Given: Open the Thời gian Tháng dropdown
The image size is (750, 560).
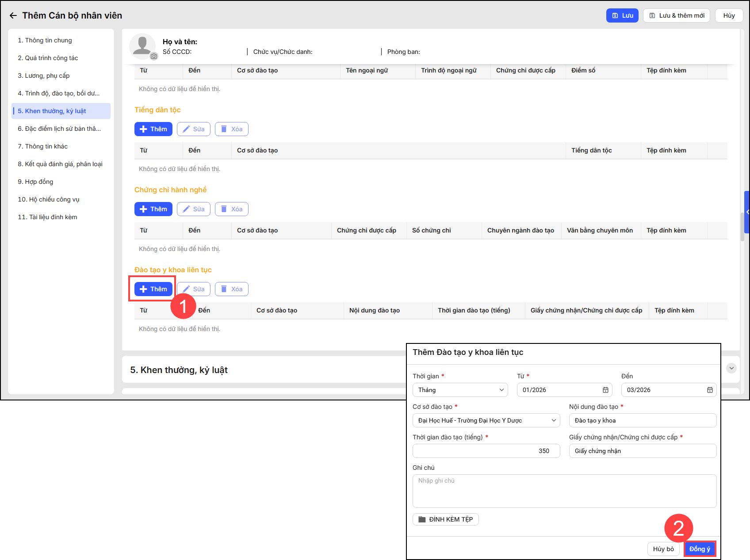Looking at the screenshot, I should [460, 390].
